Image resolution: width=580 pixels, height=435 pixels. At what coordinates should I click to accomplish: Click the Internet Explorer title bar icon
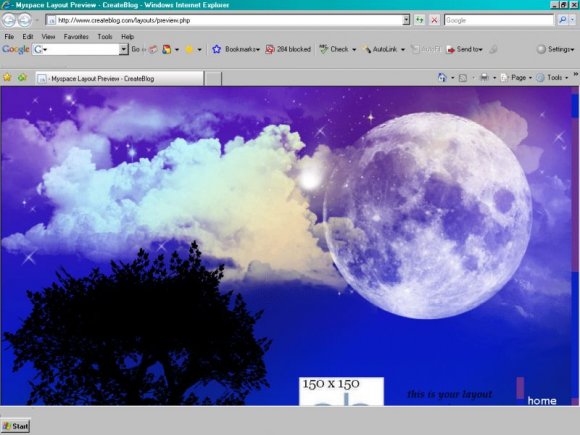pyautogui.click(x=6, y=5)
